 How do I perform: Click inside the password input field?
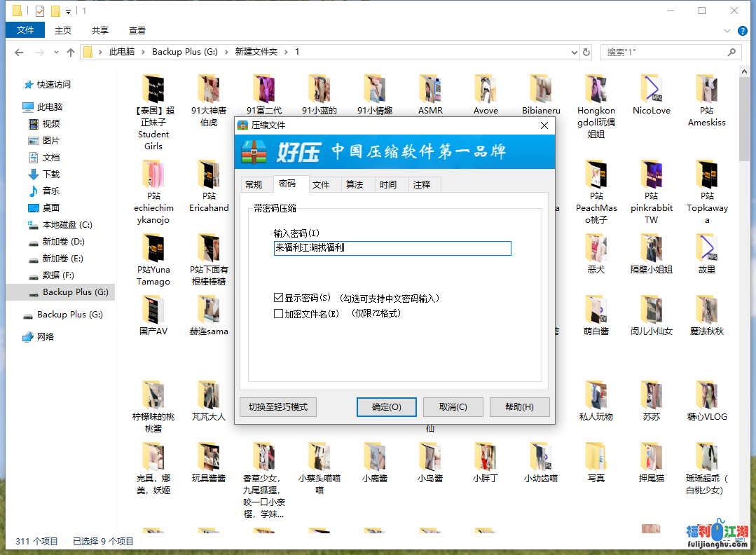pyautogui.click(x=392, y=248)
